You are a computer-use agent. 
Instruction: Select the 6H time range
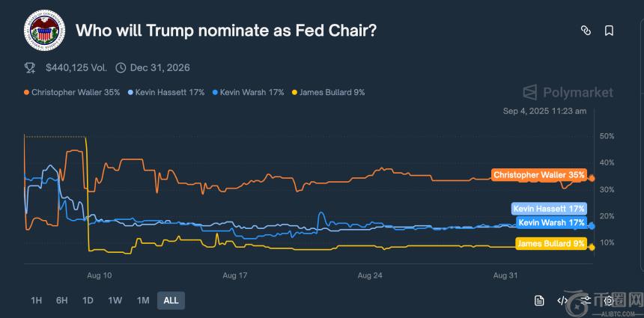61,301
